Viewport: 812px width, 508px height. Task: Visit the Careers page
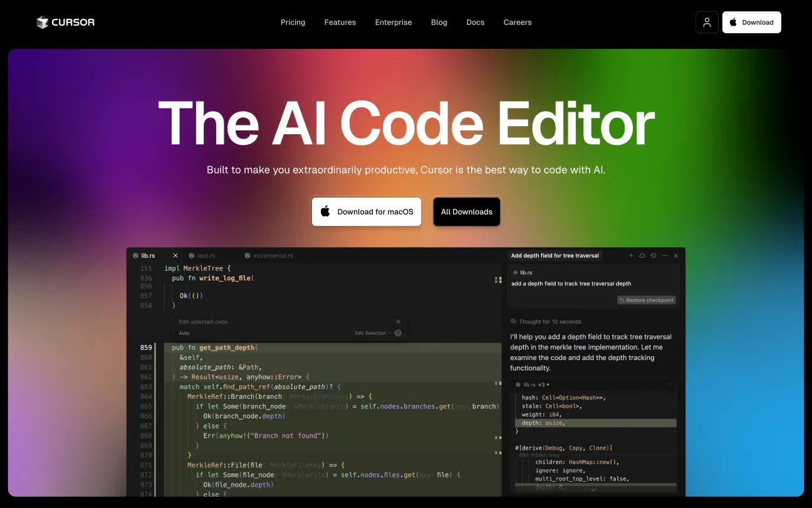pyautogui.click(x=518, y=23)
